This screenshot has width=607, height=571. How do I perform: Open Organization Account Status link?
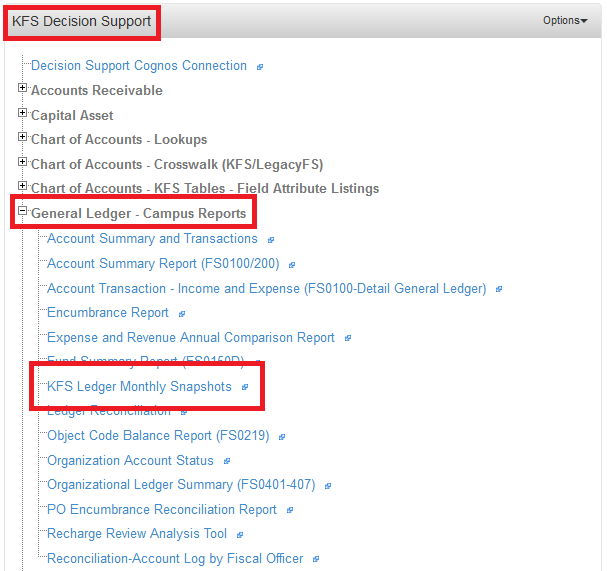pyautogui.click(x=130, y=461)
